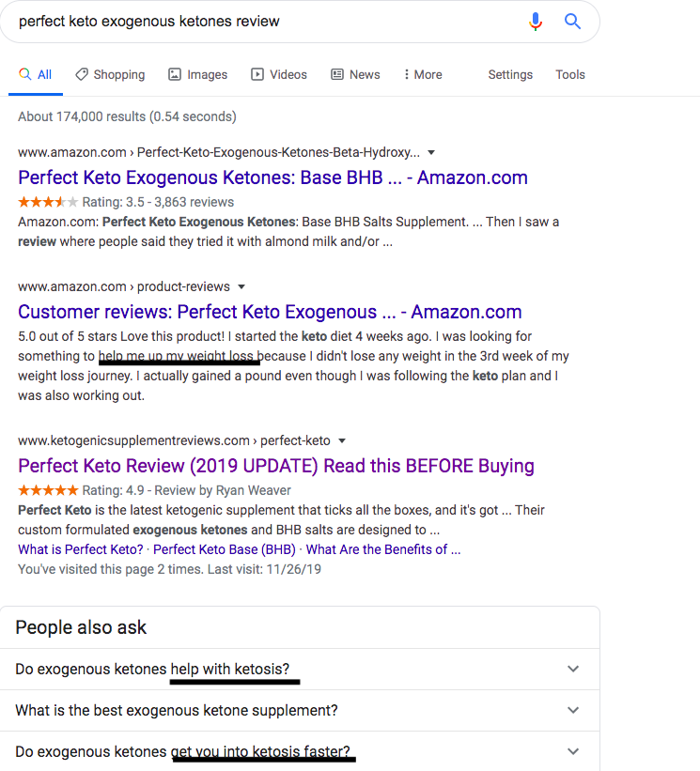The image size is (700, 771).
Task: Open dropdown arrow beside first Amazon URL
Action: click(x=431, y=152)
